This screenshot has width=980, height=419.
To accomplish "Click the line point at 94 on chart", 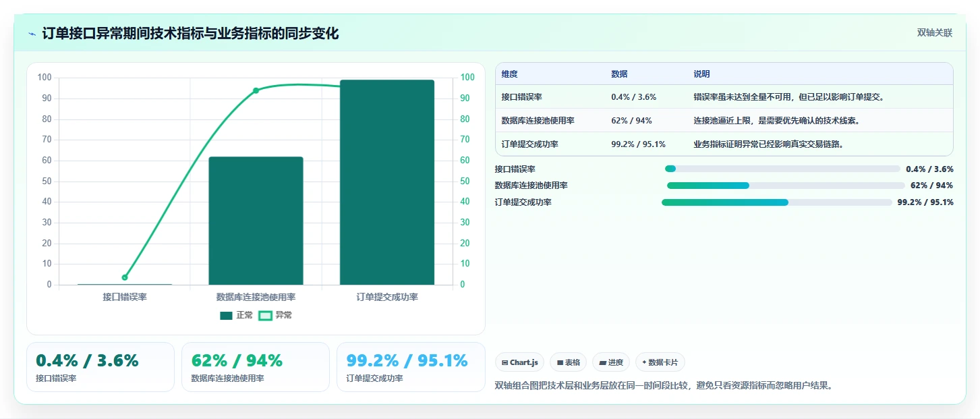I will 256,90.
